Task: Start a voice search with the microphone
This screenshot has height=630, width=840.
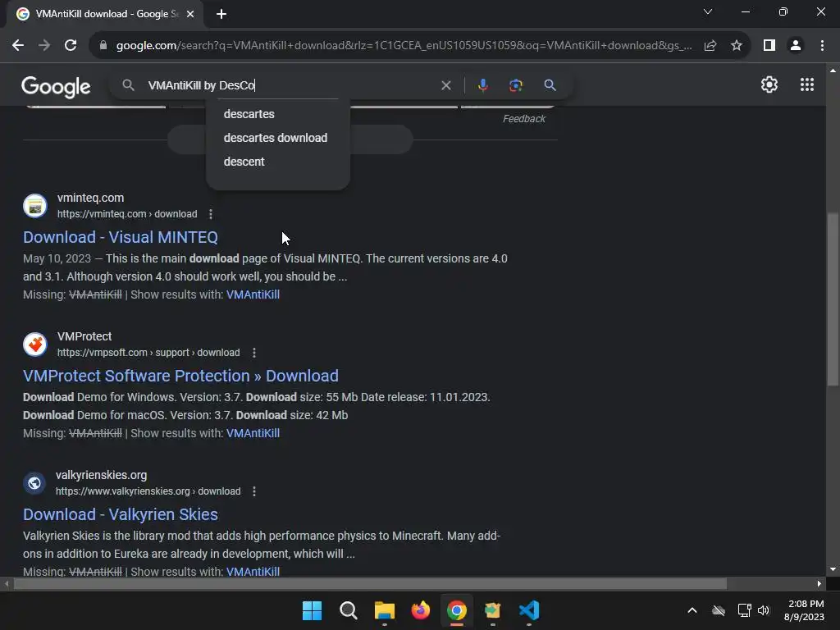Action: (482, 85)
